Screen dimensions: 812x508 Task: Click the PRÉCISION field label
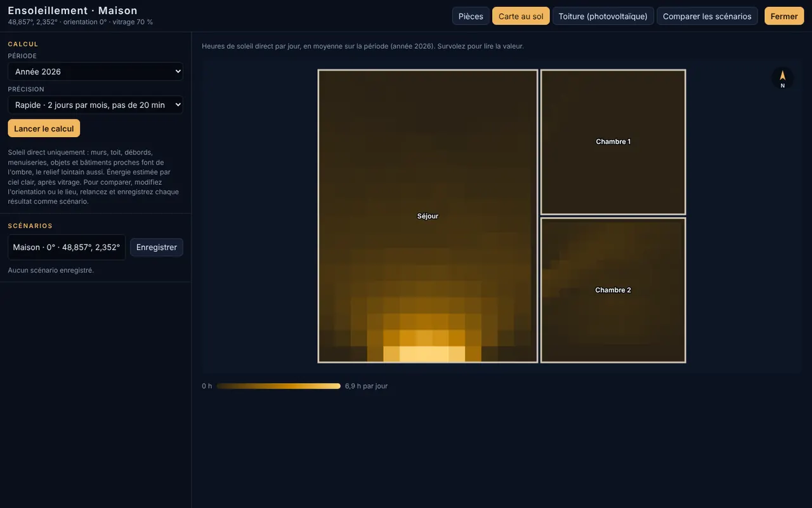(x=26, y=89)
